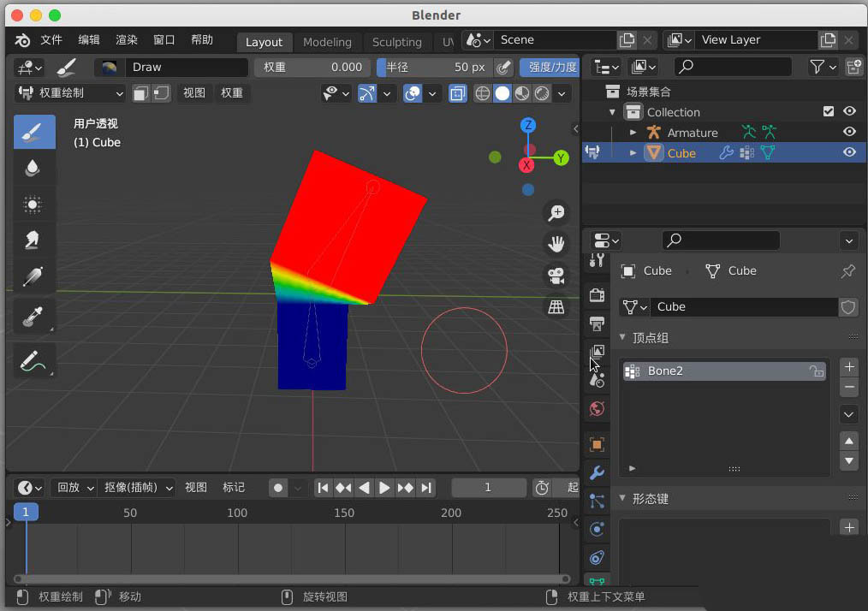Switch to the Modeling workspace tab

pos(327,42)
